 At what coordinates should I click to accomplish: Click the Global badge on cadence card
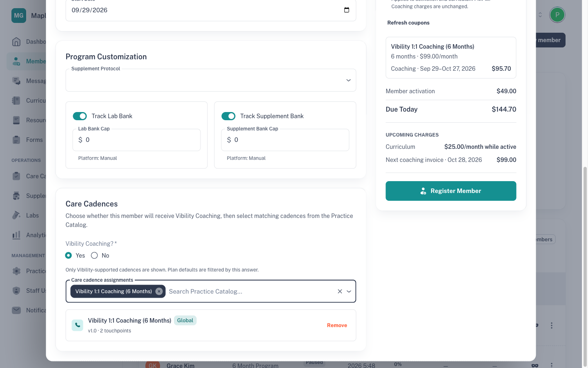(185, 321)
